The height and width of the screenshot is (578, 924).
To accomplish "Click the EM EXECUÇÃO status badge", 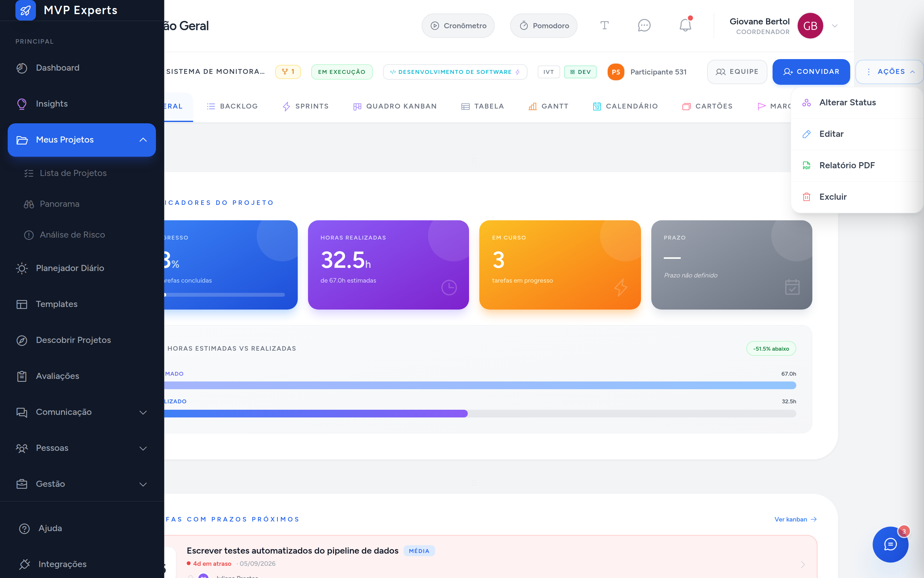I will (x=342, y=72).
